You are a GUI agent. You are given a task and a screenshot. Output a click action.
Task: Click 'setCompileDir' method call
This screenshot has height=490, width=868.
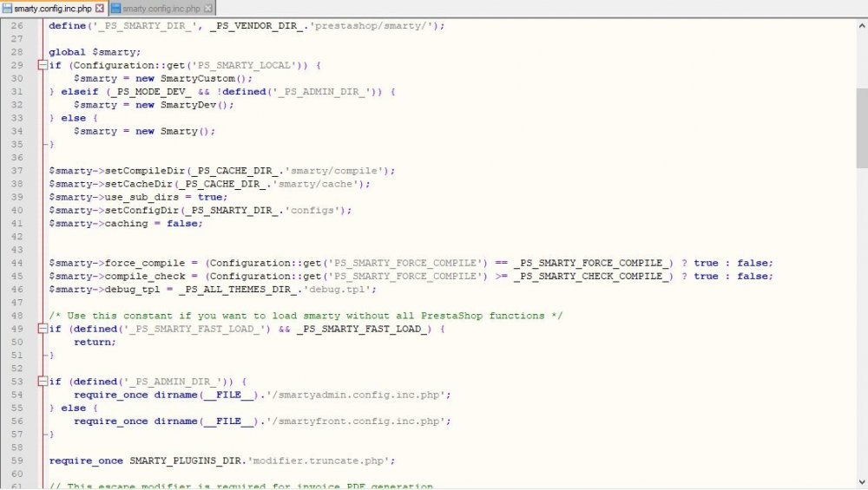click(x=144, y=171)
